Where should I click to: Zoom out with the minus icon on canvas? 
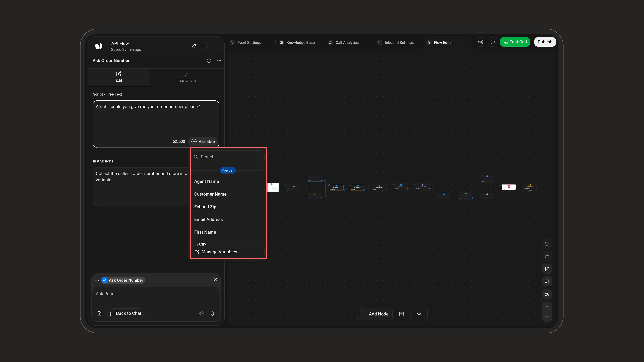tap(547, 317)
